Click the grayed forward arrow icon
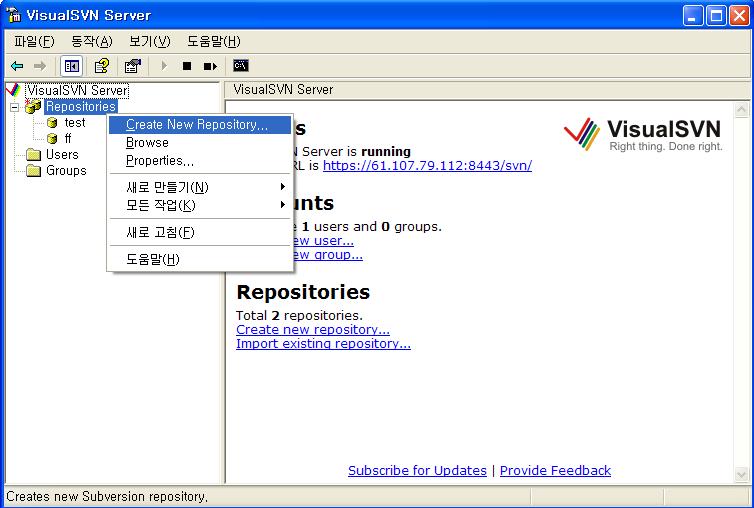 point(40,66)
